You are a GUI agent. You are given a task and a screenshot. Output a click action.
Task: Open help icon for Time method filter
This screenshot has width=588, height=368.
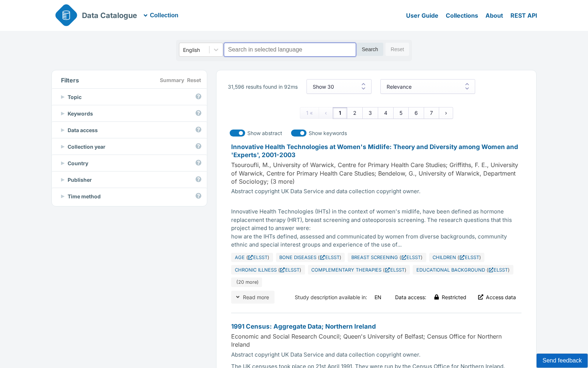point(198,196)
